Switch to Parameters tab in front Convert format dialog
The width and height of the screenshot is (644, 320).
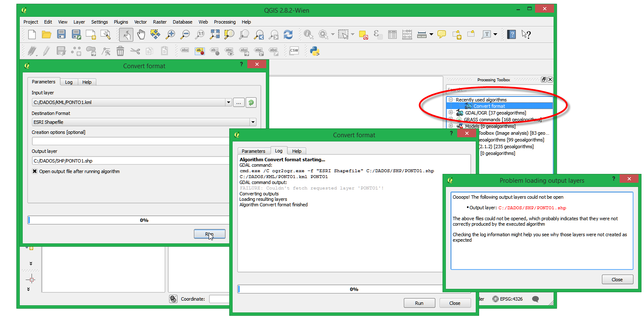[254, 151]
